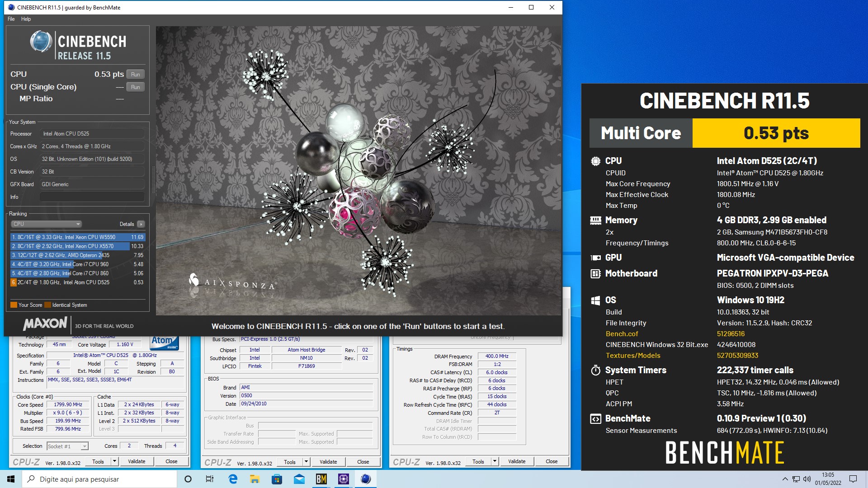Select ranking row AMD Opteron 2435
Viewport: 868px width, 488px height.
pyautogui.click(x=78, y=255)
